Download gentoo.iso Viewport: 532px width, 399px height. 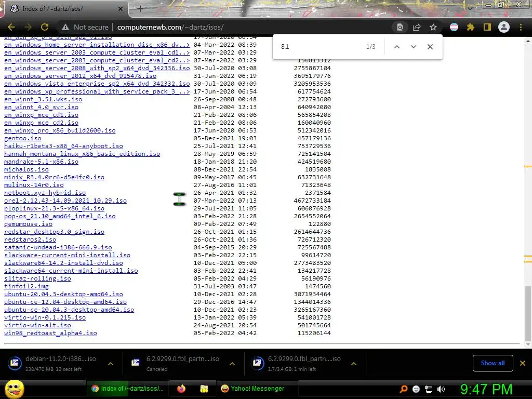(x=23, y=138)
